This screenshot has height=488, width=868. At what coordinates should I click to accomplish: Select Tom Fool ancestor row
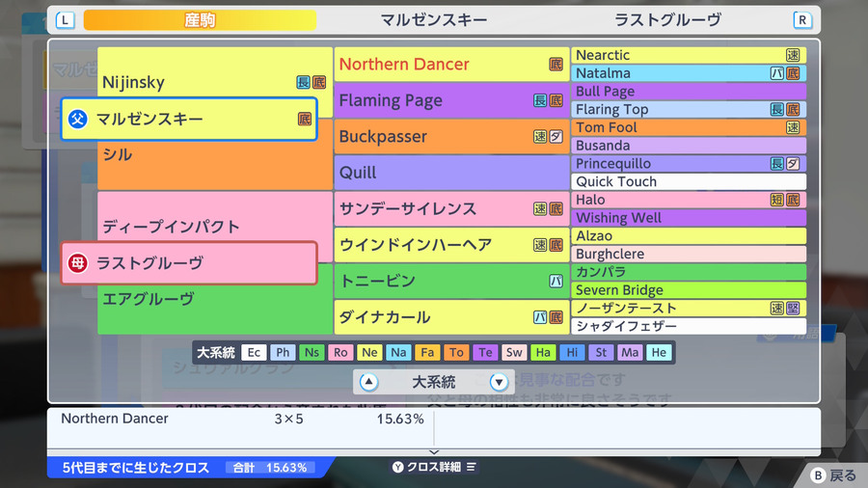point(689,127)
